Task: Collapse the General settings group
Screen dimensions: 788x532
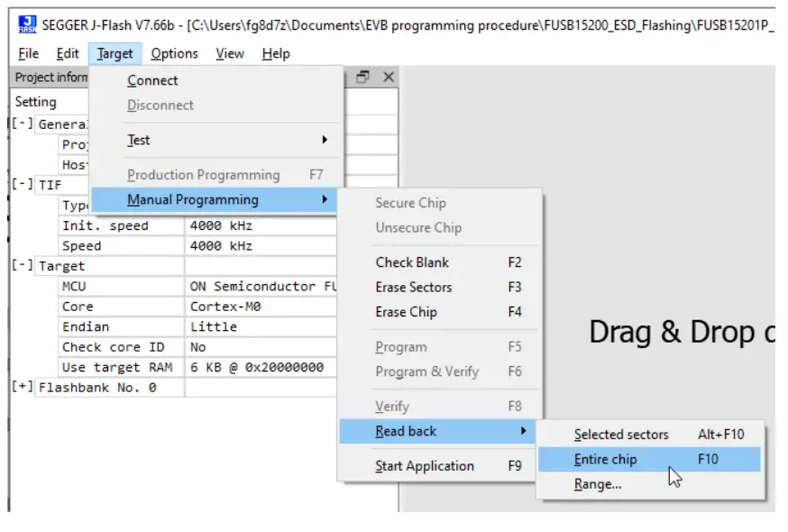Action: [23, 124]
